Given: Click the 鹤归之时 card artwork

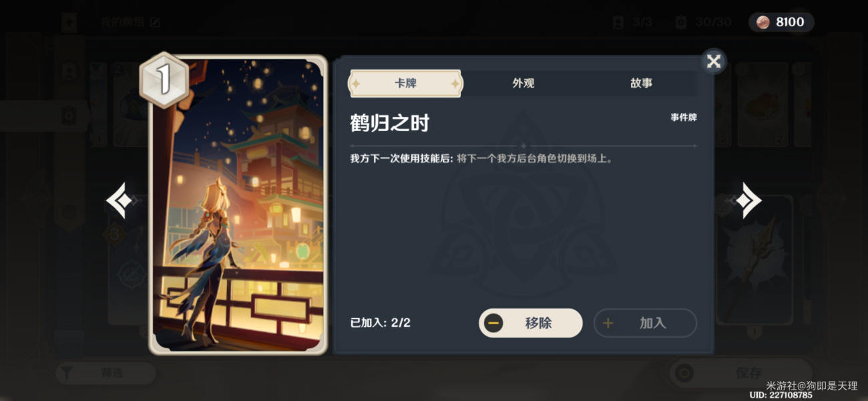Looking at the screenshot, I should [238, 204].
